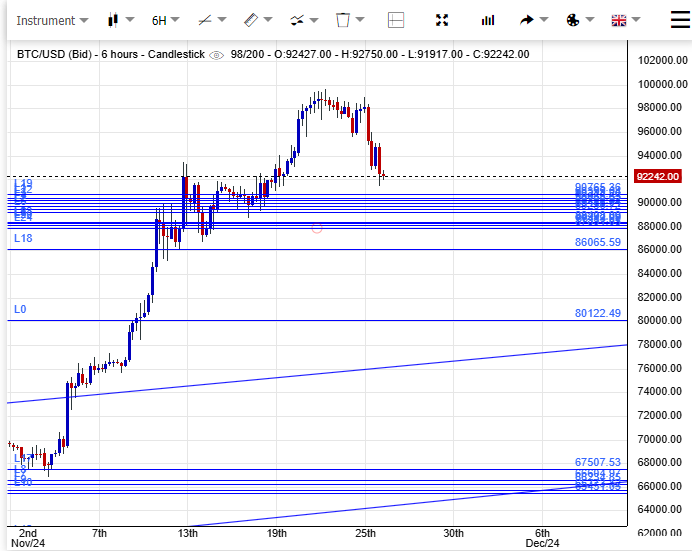The width and height of the screenshot is (692, 551).
Task: Click the 100000.00 price axis label
Action: [x=662, y=84]
